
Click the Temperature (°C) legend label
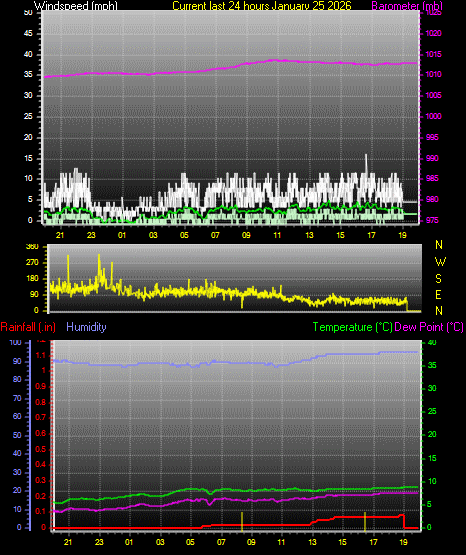(x=352, y=327)
